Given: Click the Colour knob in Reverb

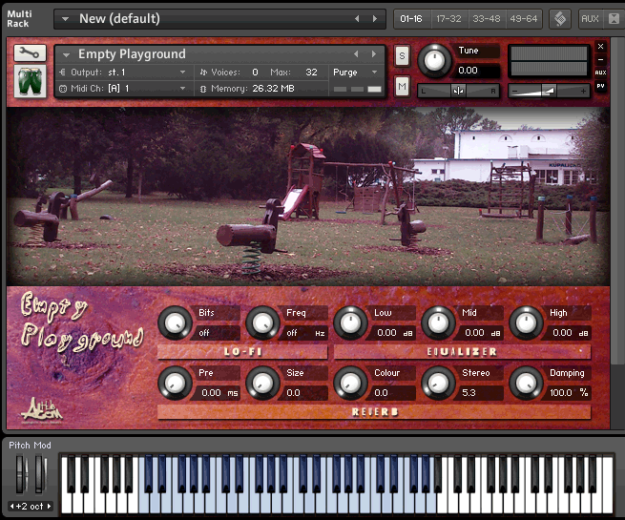Looking at the screenshot, I should tap(350, 383).
